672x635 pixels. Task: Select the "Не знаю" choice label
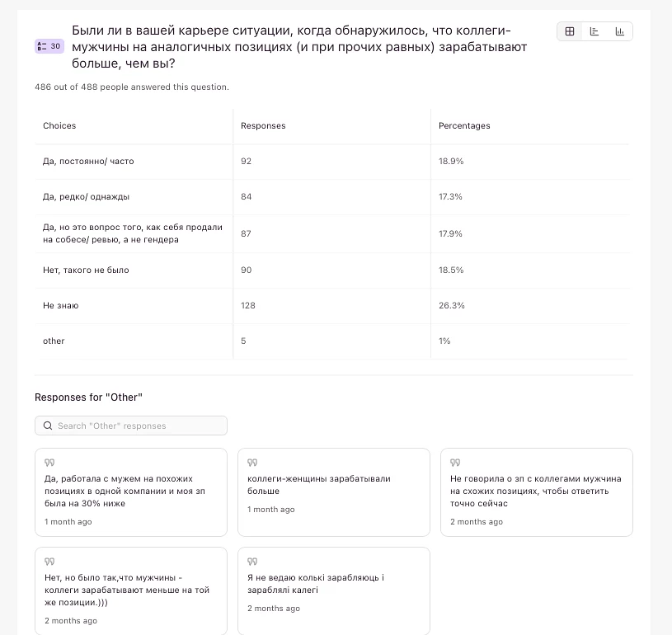click(x=61, y=306)
